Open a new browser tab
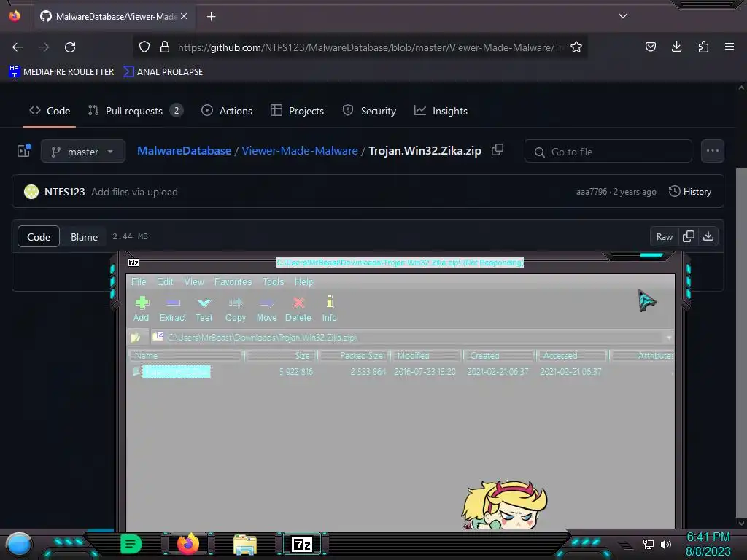 pos(212,17)
